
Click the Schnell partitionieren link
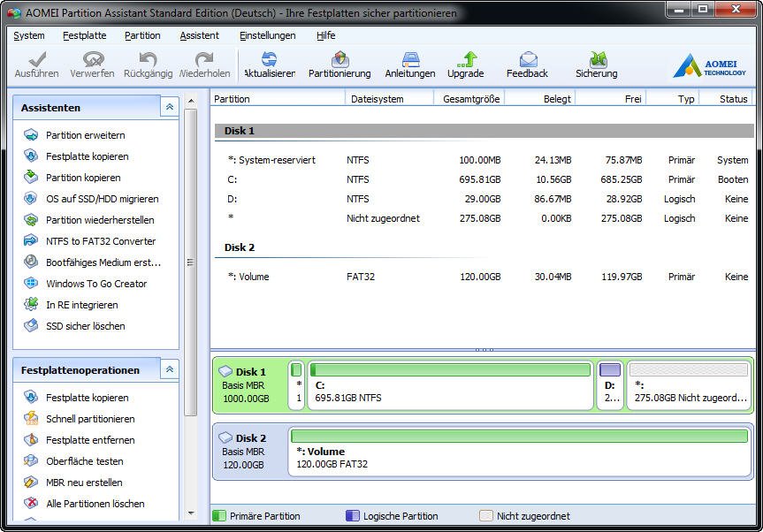(90, 419)
